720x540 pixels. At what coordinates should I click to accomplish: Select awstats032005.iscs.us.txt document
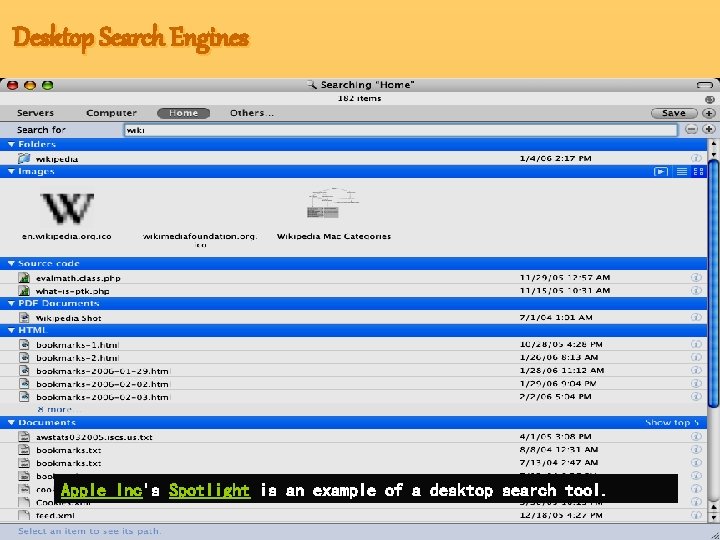[x=94, y=437]
